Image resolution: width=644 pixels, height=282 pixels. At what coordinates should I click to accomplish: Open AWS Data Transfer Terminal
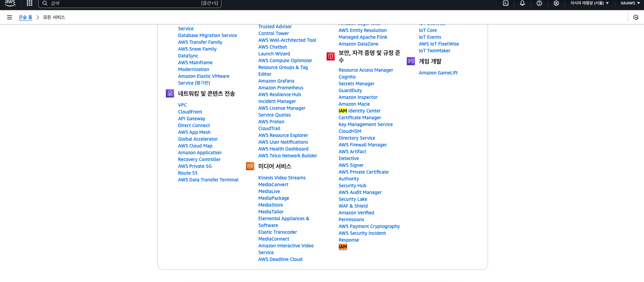pyautogui.click(x=208, y=180)
